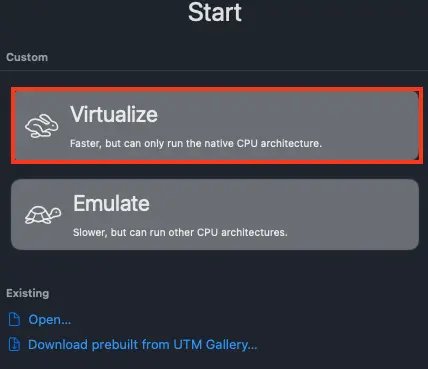
Task: Click the divider line below Custom
Action: pos(214,70)
